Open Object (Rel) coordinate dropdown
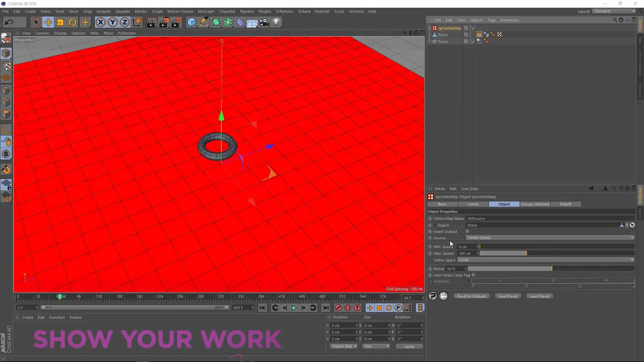Image resolution: width=644 pixels, height=362 pixels. [344, 347]
